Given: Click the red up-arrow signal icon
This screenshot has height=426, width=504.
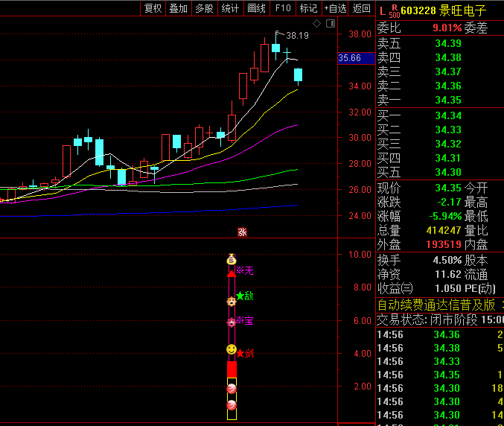Looking at the screenshot, I should pyautogui.click(x=232, y=274).
